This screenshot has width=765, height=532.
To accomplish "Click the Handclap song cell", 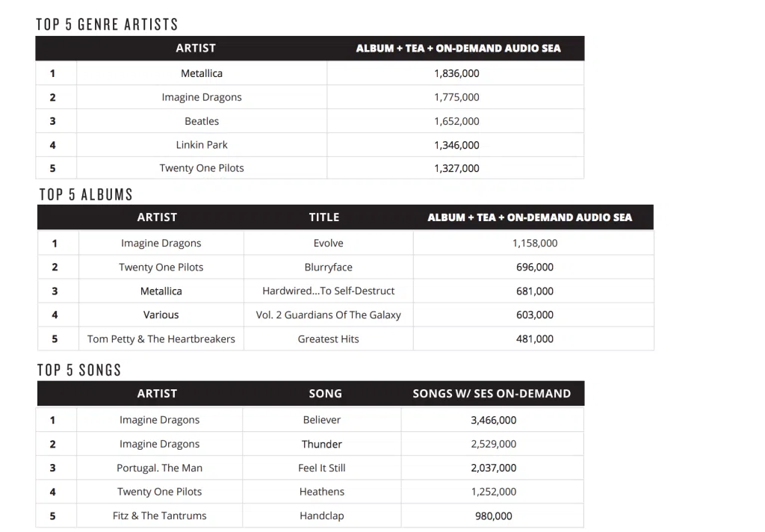I will [x=322, y=516].
